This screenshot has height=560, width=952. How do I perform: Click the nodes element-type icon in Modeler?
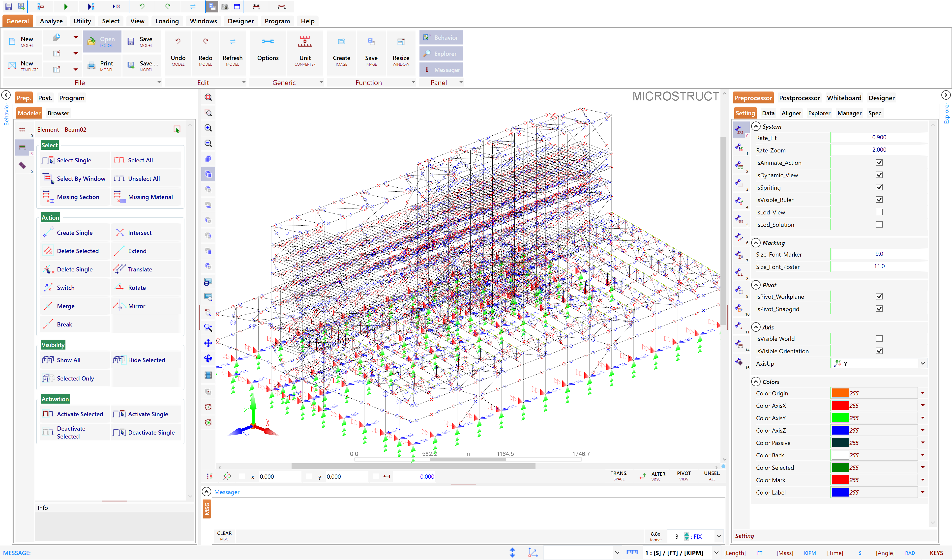coord(22,130)
